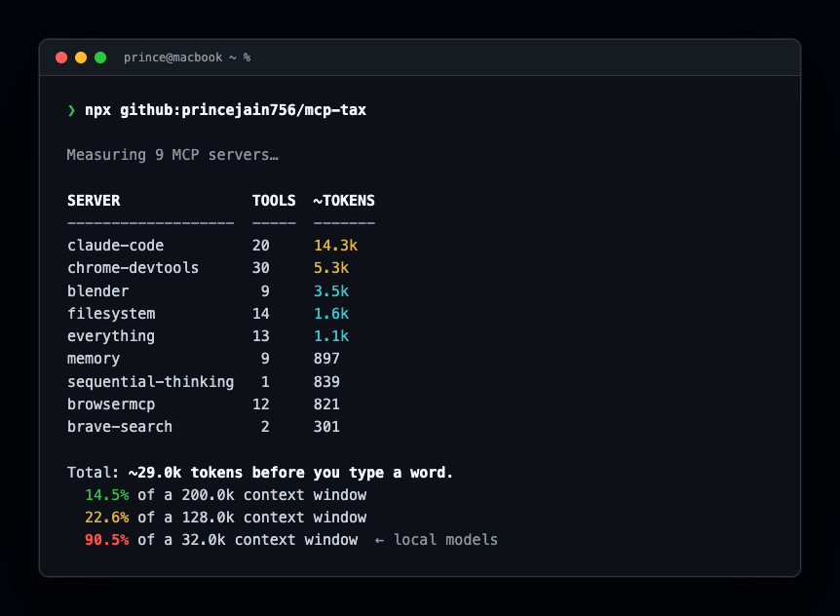Maximize the terminal with the green button
Screen dimensions: 840x616
100,58
